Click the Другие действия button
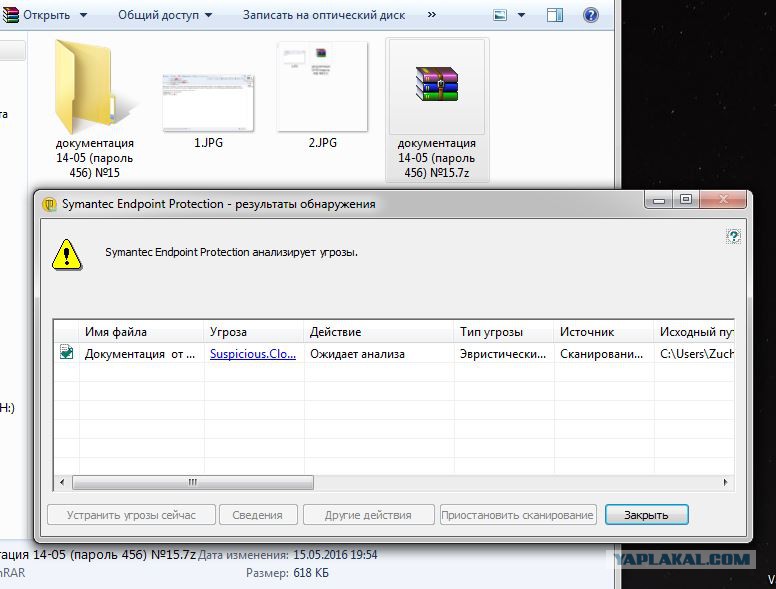 click(x=368, y=515)
